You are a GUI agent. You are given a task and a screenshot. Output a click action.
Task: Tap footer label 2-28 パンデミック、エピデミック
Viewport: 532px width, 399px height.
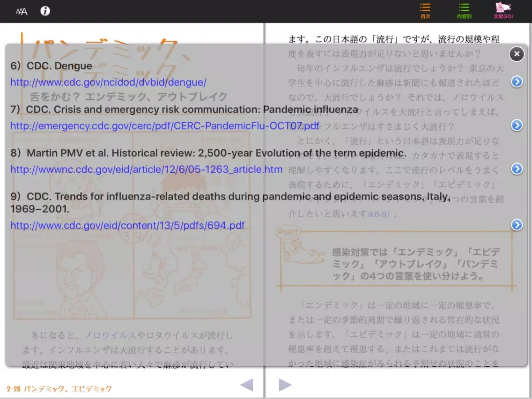[x=59, y=389]
